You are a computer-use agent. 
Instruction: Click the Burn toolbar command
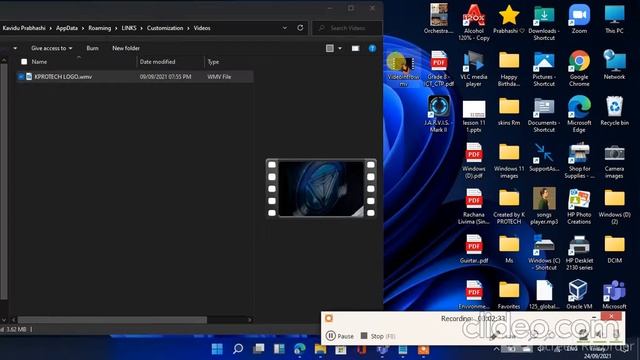(92, 48)
